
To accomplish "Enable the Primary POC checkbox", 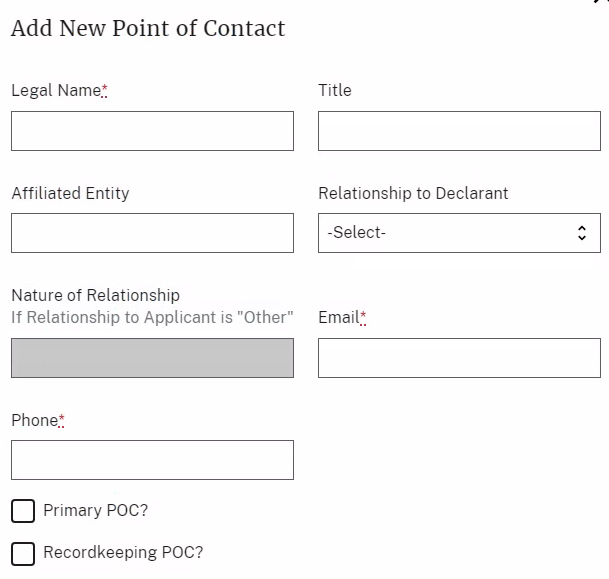I will [x=23, y=512].
